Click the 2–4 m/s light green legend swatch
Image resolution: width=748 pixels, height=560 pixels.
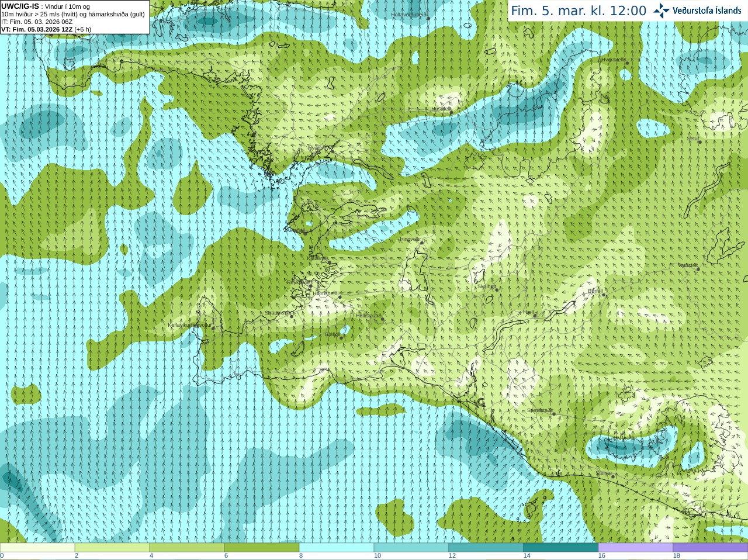point(112,548)
